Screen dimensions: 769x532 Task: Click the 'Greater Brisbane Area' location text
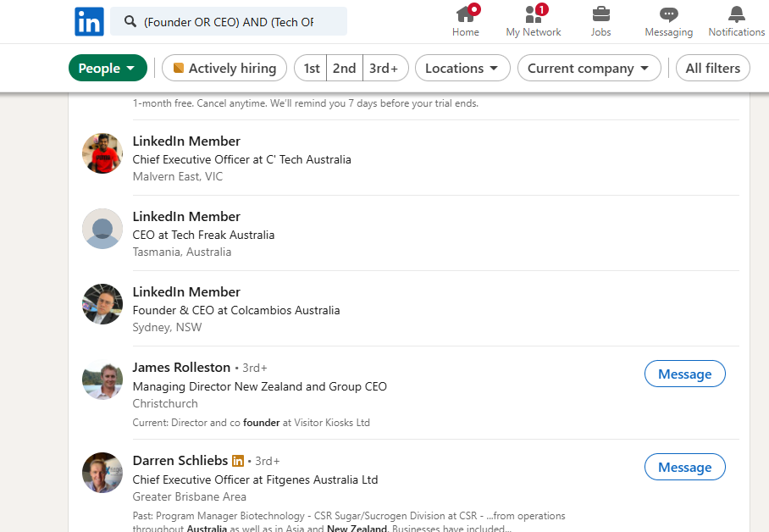pyautogui.click(x=190, y=496)
